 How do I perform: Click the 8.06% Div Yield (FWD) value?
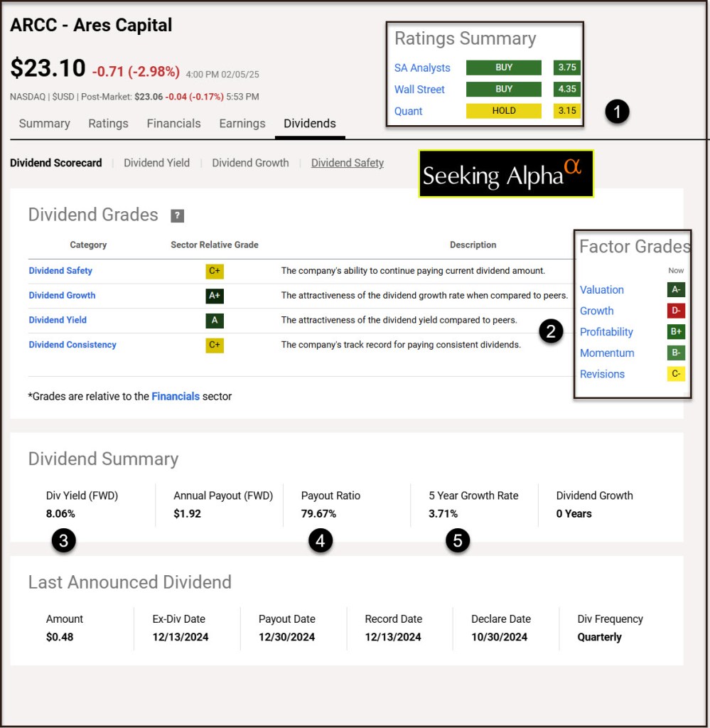coord(60,514)
